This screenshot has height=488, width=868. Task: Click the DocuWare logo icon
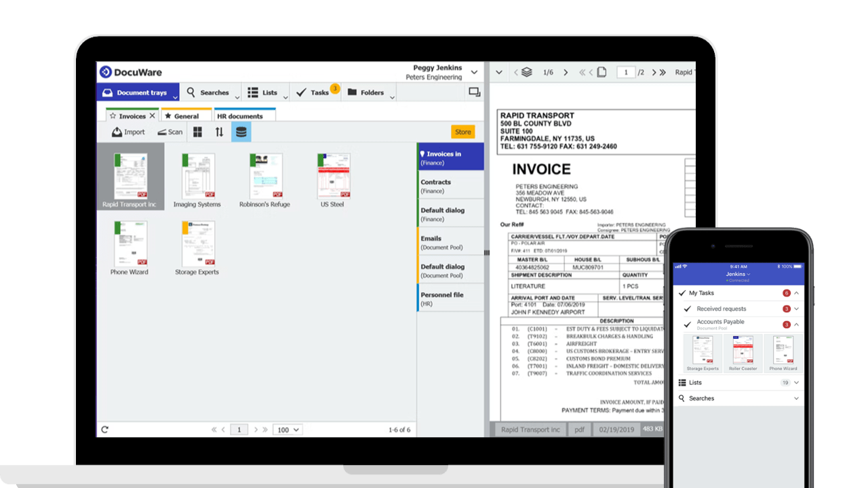tap(105, 72)
